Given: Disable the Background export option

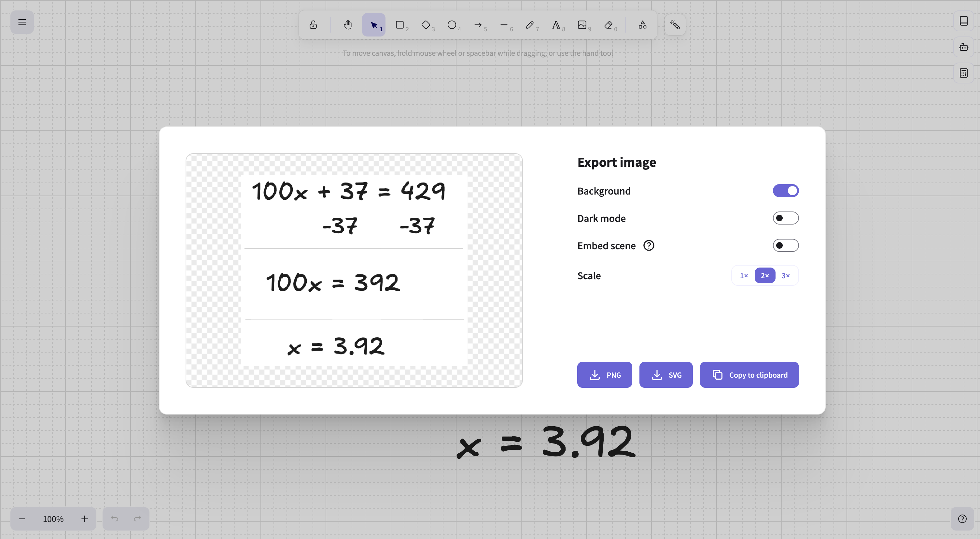Looking at the screenshot, I should coord(786,191).
